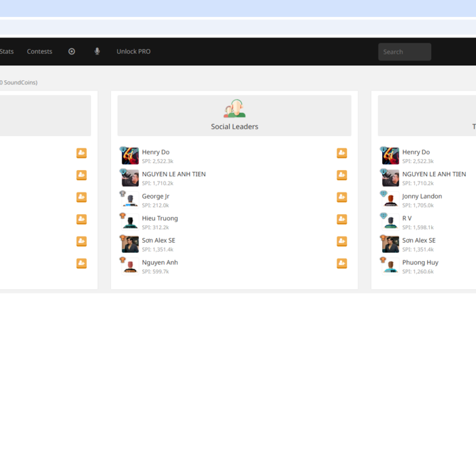This screenshot has width=476, height=476.
Task: Click the Social Leaders headphones icon
Action: [x=235, y=109]
